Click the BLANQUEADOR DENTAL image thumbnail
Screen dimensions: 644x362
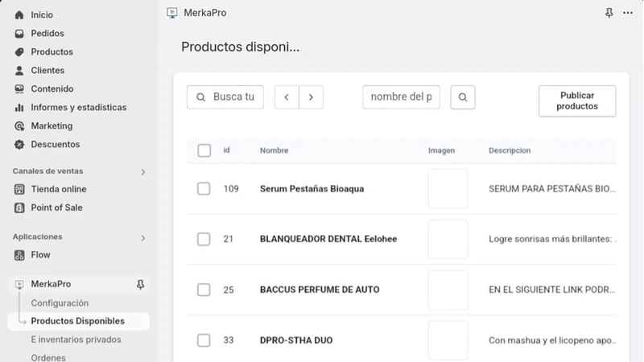pyautogui.click(x=448, y=239)
